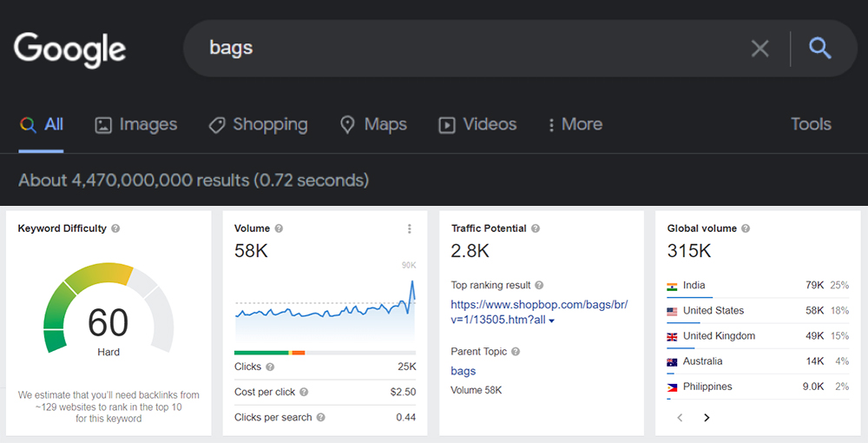Click the $2.50 cost per click value
Screen dimensions: 868x443
pos(403,392)
